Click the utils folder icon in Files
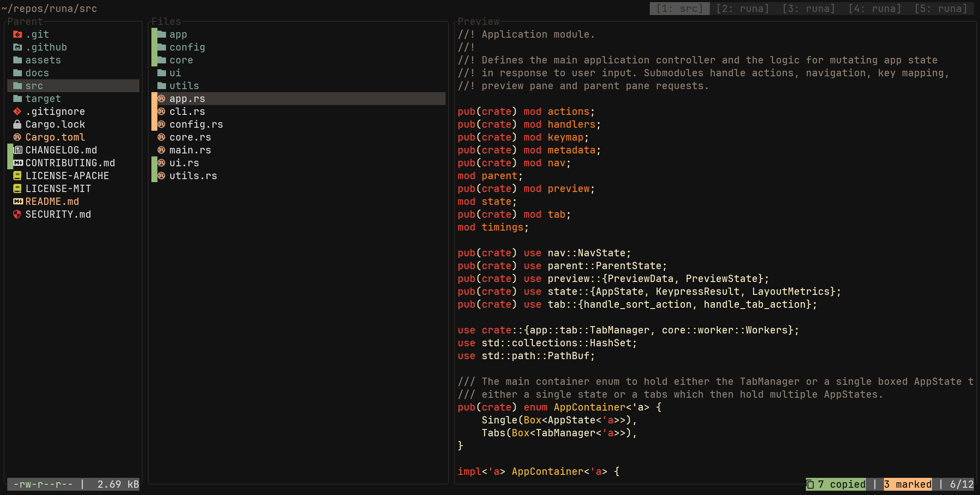The image size is (980, 495). [162, 86]
